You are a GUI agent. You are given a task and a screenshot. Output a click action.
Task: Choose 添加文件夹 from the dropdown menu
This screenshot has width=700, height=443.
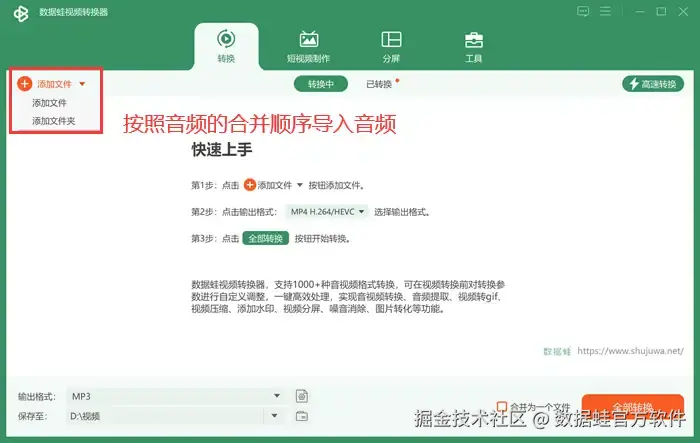[x=54, y=121]
